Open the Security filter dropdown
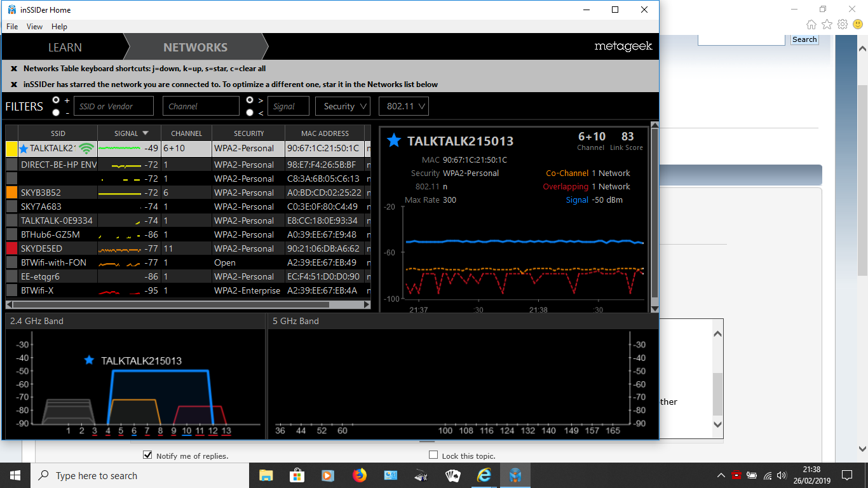This screenshot has width=868, height=488. coord(342,106)
